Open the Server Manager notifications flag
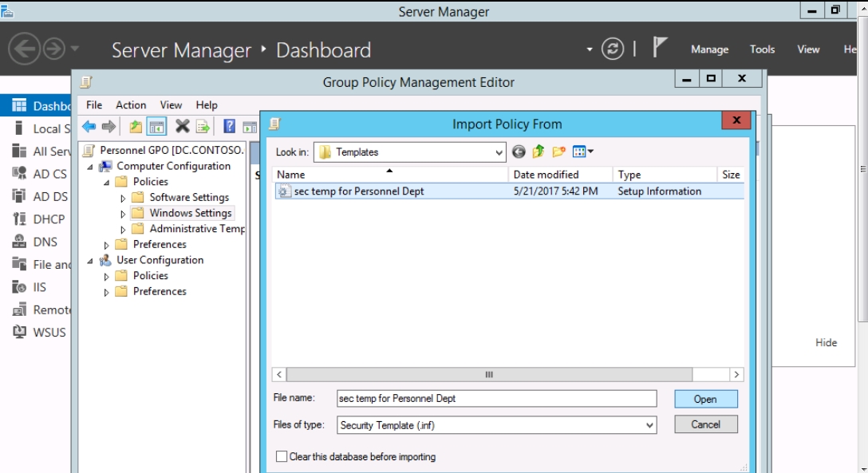The width and height of the screenshot is (868, 473). 659,49
